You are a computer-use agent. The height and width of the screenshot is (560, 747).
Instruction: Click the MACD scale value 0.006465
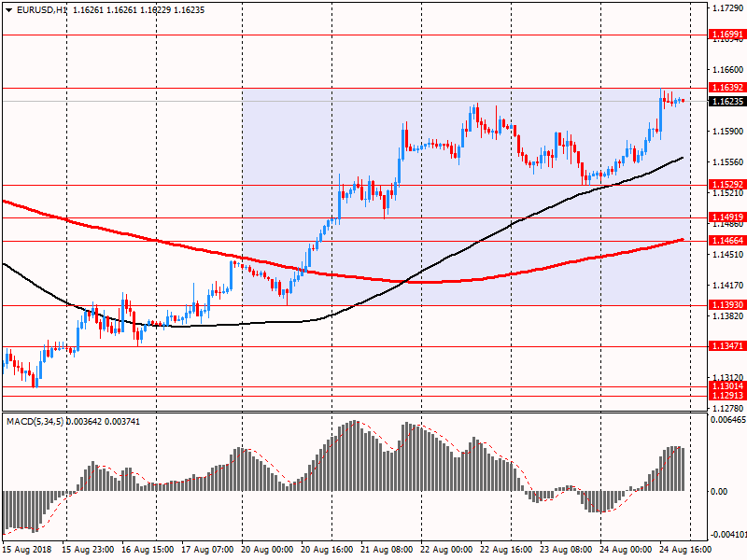pos(728,419)
